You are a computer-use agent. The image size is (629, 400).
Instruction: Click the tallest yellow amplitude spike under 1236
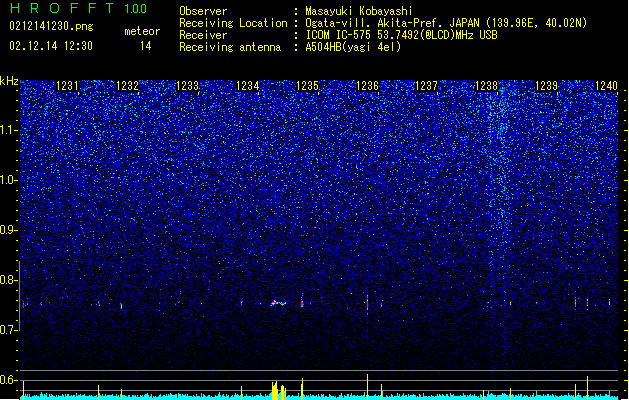click(x=367, y=387)
